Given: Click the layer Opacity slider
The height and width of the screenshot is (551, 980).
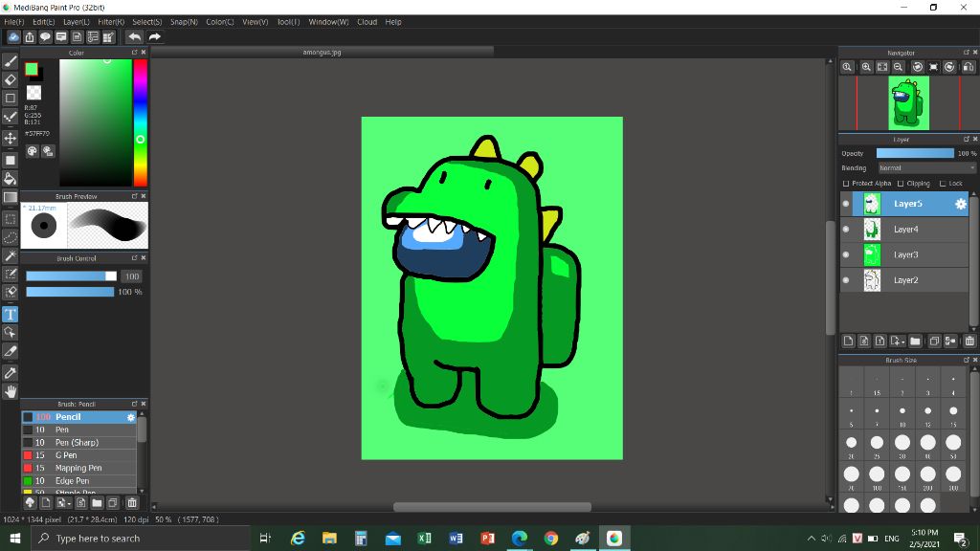Looking at the screenshot, I should click(915, 153).
